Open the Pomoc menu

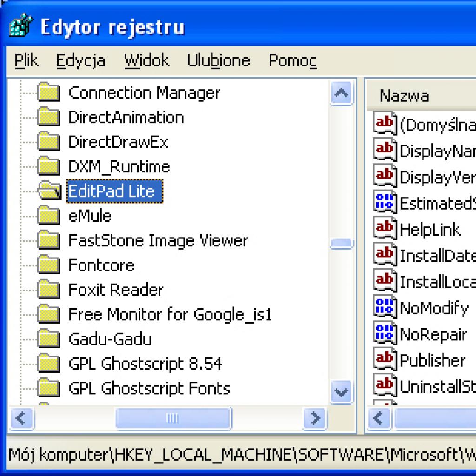click(293, 60)
